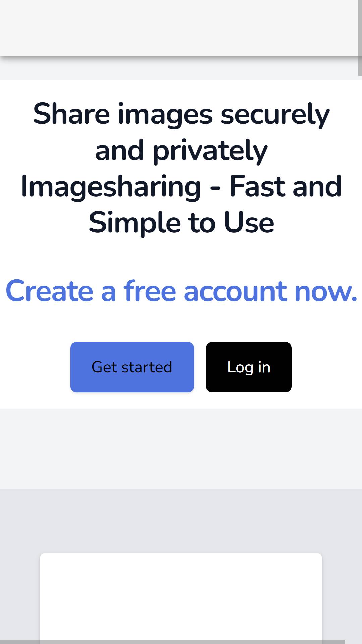Click the vertical scrollbar thumb at top right
The width and height of the screenshot is (362, 644).
360,38
